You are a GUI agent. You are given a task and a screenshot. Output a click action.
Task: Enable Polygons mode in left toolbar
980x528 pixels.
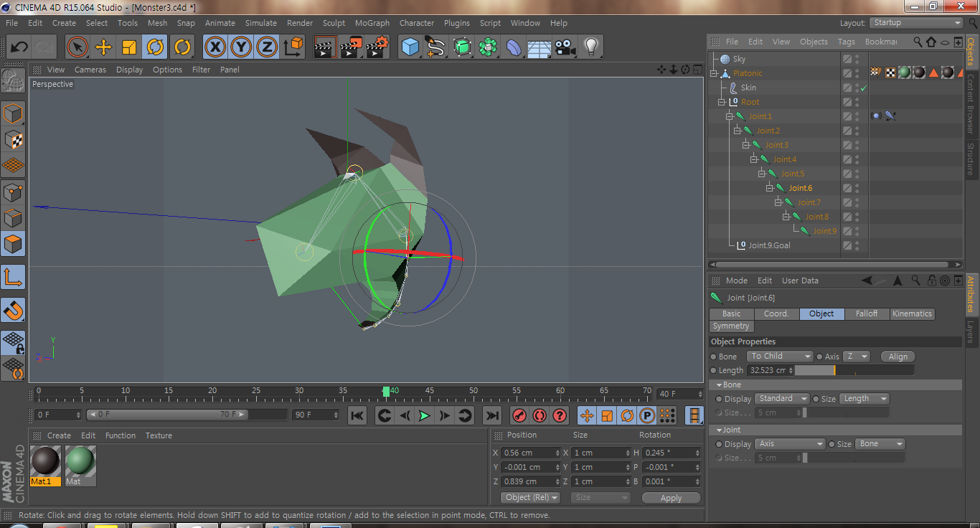point(13,244)
